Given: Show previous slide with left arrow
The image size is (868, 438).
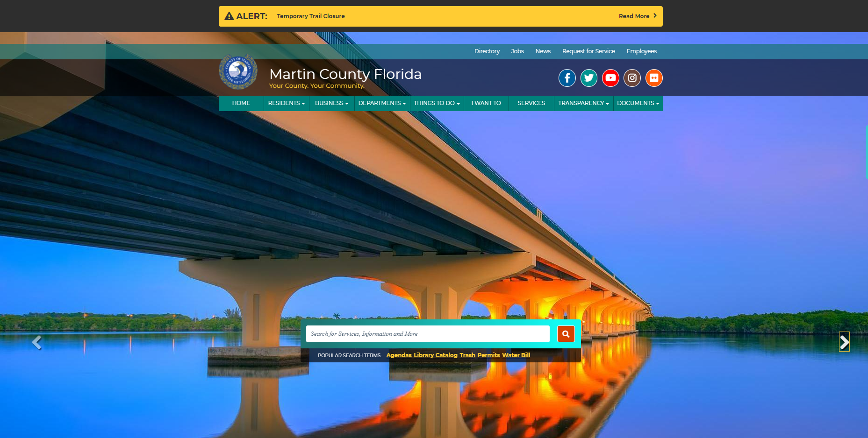Looking at the screenshot, I should pyautogui.click(x=37, y=342).
